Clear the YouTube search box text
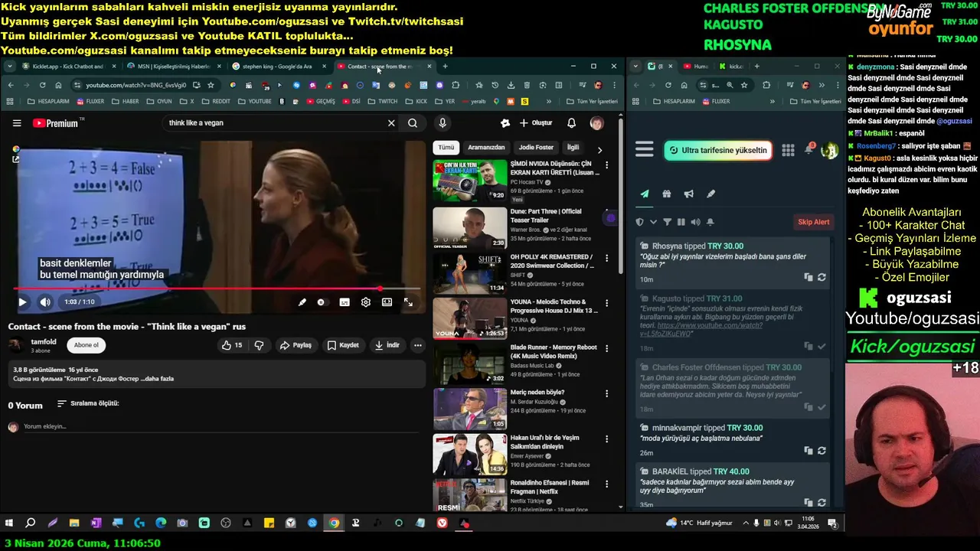The width and height of the screenshot is (980, 551). tap(391, 122)
